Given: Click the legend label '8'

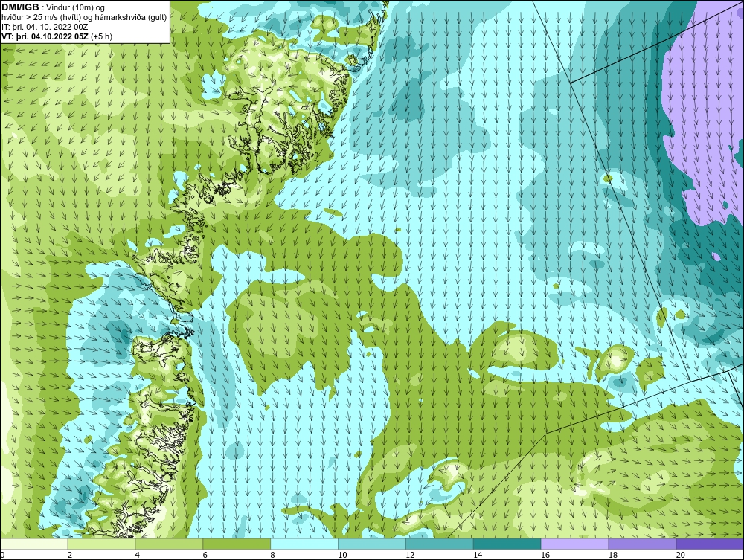Looking at the screenshot, I should (x=272, y=555).
